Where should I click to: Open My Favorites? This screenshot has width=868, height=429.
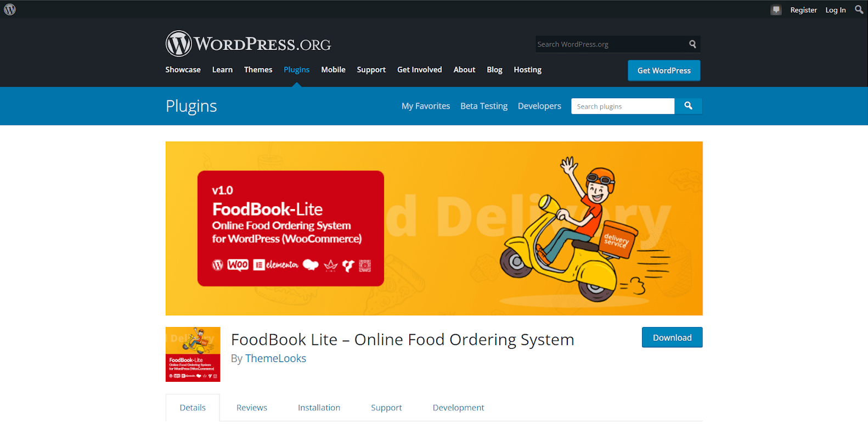pyautogui.click(x=426, y=106)
